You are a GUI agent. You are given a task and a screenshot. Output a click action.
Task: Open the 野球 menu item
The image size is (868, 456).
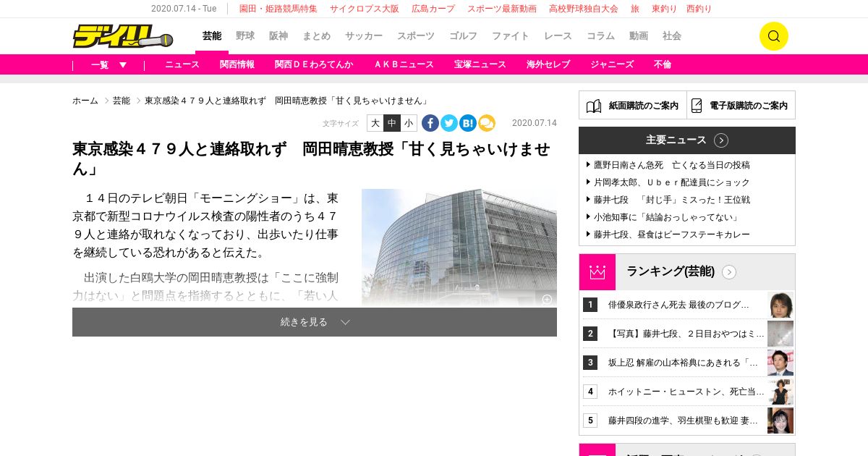(245, 36)
